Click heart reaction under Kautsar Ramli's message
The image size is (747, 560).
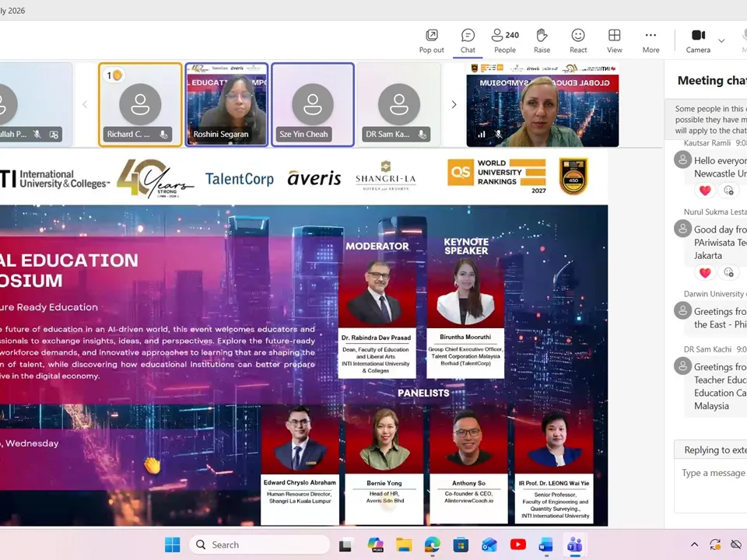(x=705, y=191)
